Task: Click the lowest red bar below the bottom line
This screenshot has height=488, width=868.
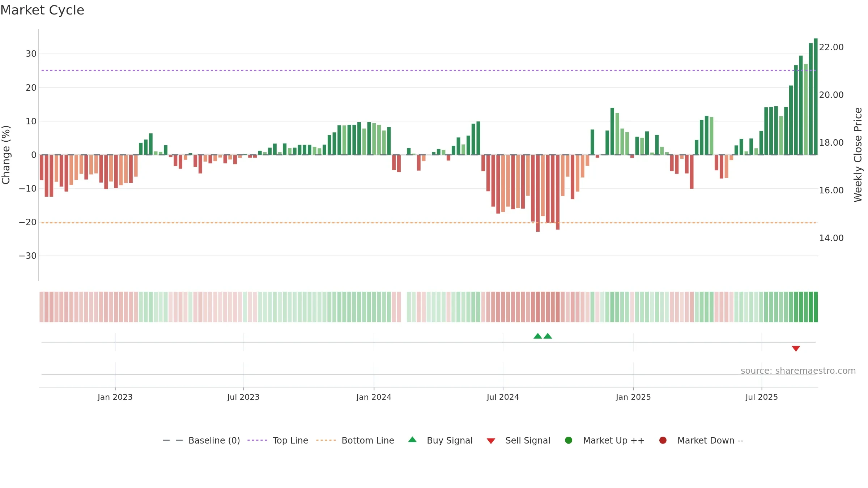Action: click(538, 193)
